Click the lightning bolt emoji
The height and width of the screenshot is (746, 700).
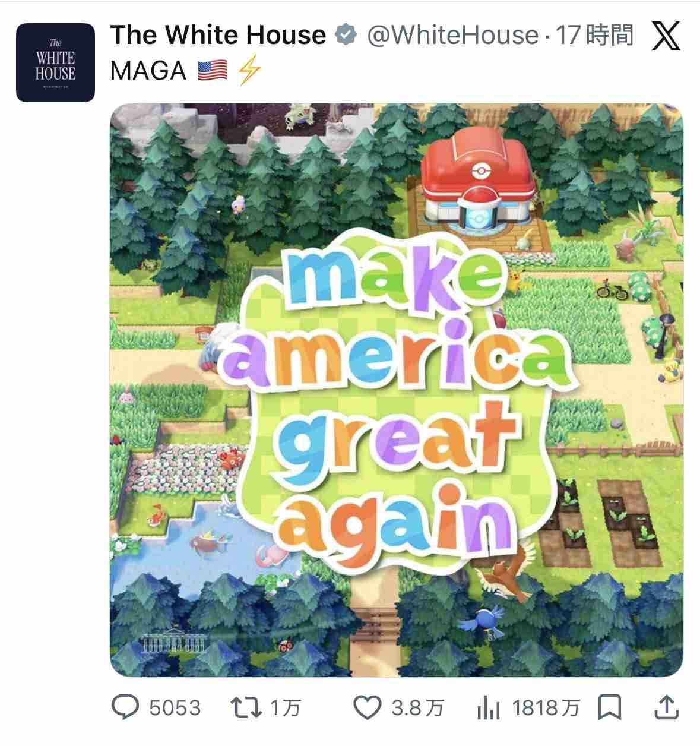(x=249, y=72)
